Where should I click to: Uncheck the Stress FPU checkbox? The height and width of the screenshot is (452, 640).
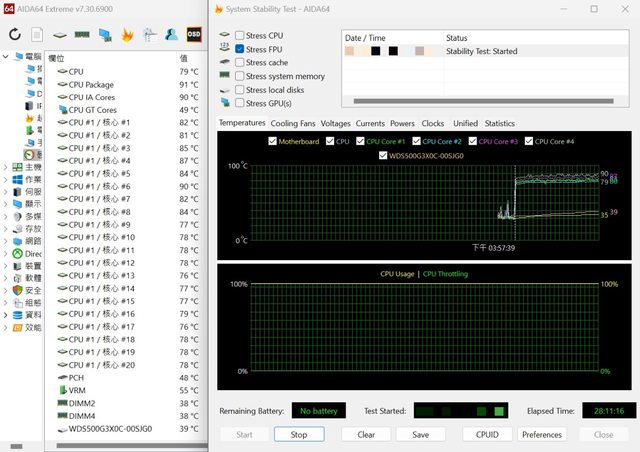pos(238,49)
